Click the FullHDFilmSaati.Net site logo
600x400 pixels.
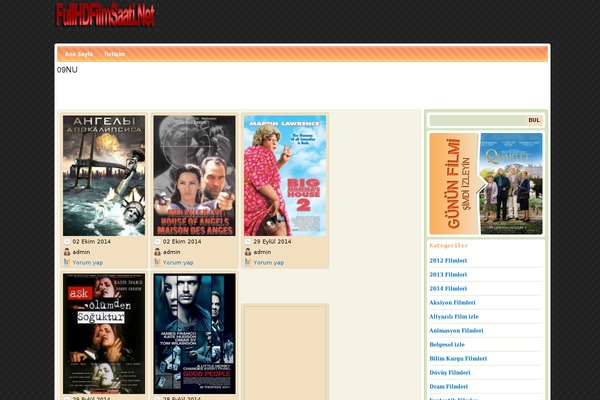(x=105, y=15)
